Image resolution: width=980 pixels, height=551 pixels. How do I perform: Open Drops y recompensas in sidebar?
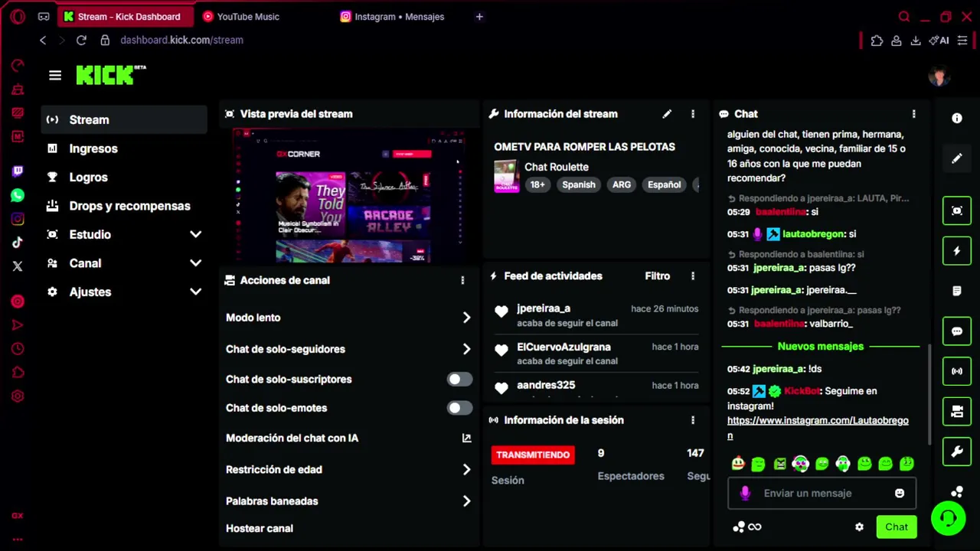pos(124,206)
